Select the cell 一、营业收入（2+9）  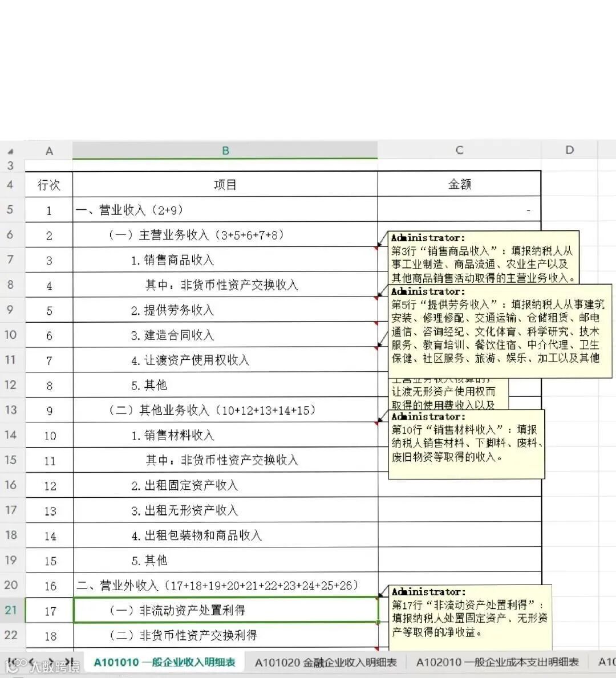point(171,209)
